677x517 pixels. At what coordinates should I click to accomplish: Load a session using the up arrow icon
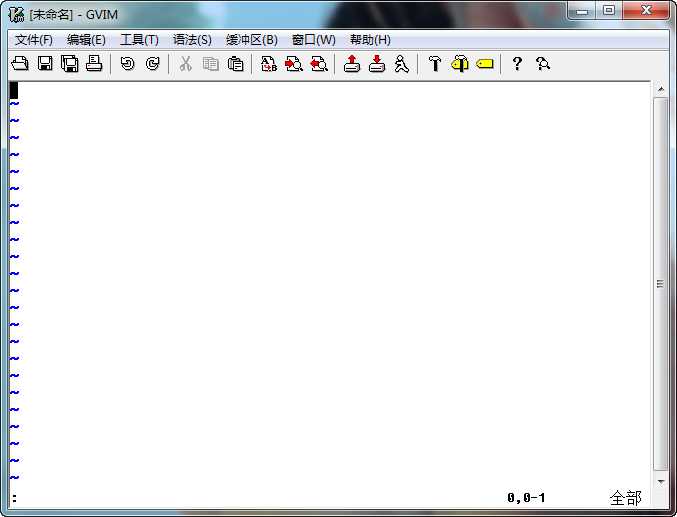[352, 63]
